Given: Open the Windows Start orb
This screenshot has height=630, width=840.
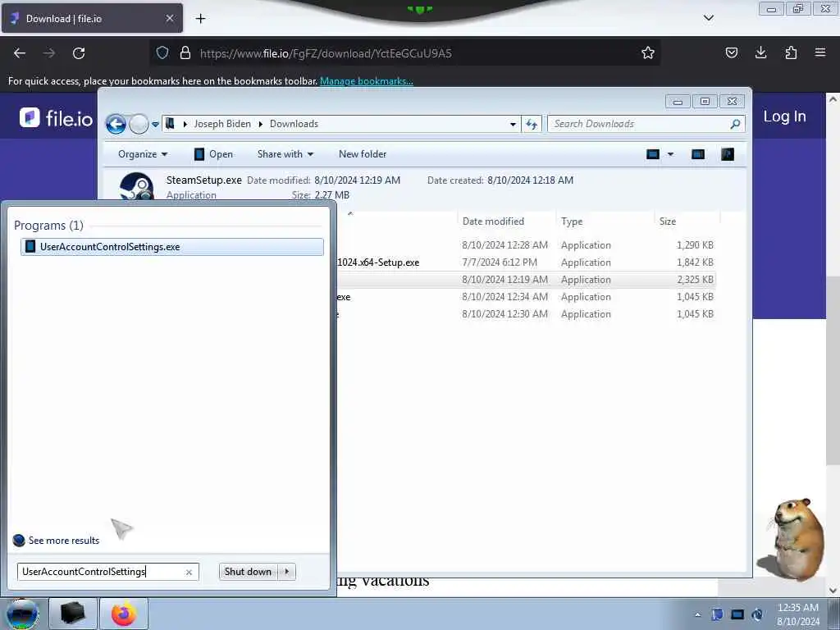Looking at the screenshot, I should tap(22, 614).
